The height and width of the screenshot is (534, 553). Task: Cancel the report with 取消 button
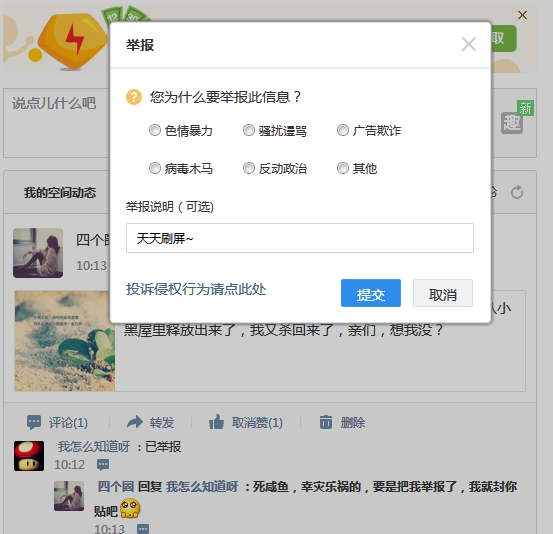coord(443,293)
